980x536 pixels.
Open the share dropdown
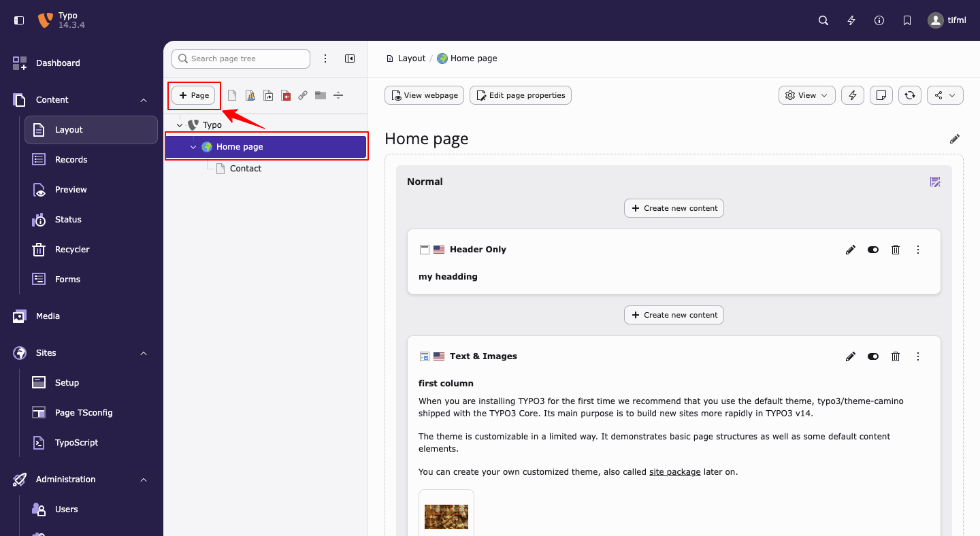[x=945, y=95]
